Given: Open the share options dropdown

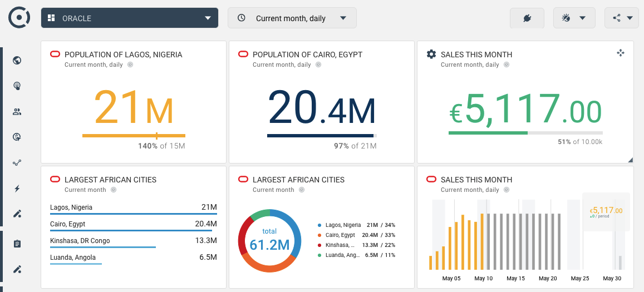Looking at the screenshot, I should (x=621, y=18).
